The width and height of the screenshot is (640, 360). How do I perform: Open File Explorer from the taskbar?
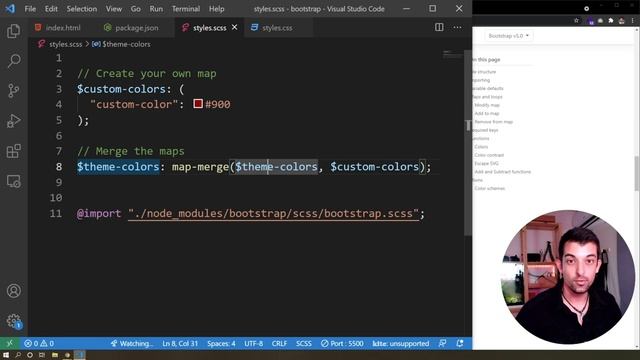[55, 355]
